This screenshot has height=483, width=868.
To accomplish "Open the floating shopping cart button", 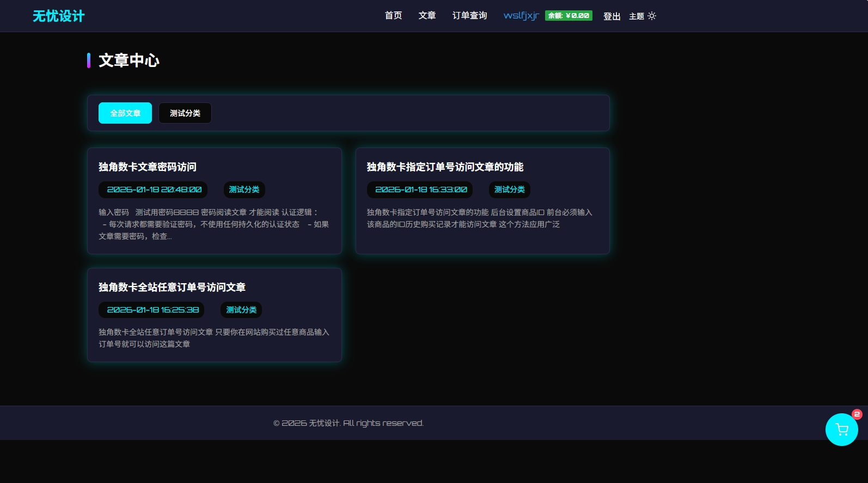I will [x=841, y=430].
